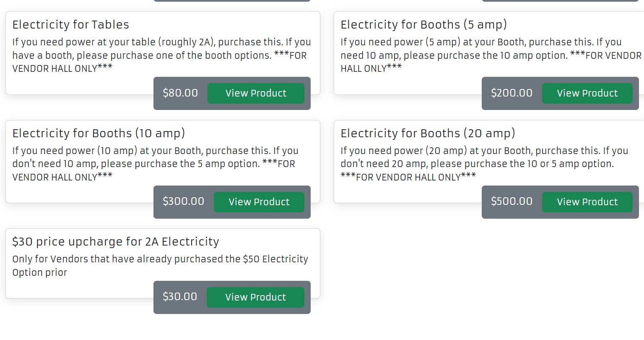Select the $500.00 price text
This screenshot has width=644, height=340.
512,201
